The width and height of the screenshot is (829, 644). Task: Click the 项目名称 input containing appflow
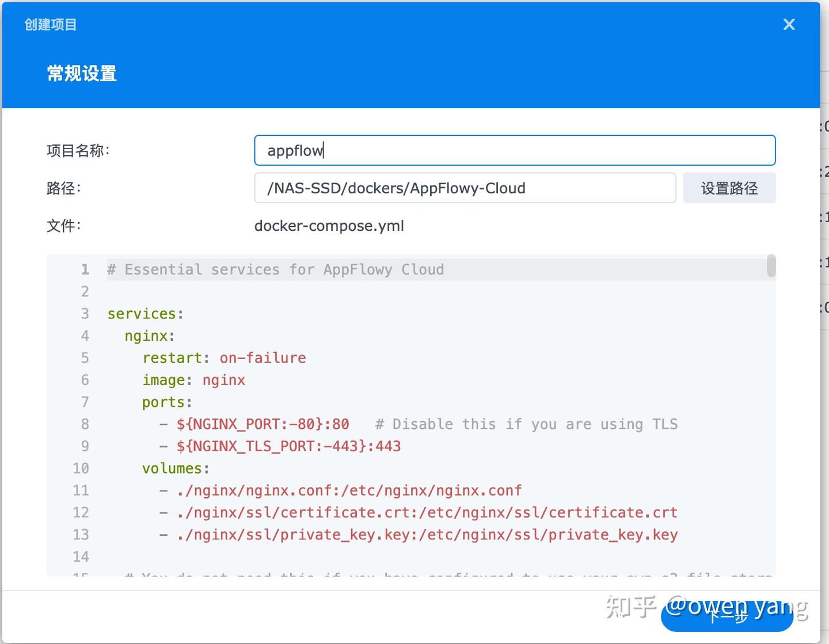point(515,150)
